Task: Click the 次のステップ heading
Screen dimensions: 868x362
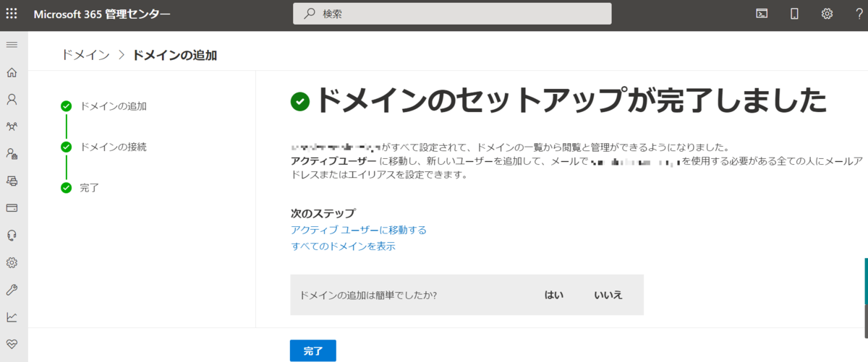Action: point(323,213)
